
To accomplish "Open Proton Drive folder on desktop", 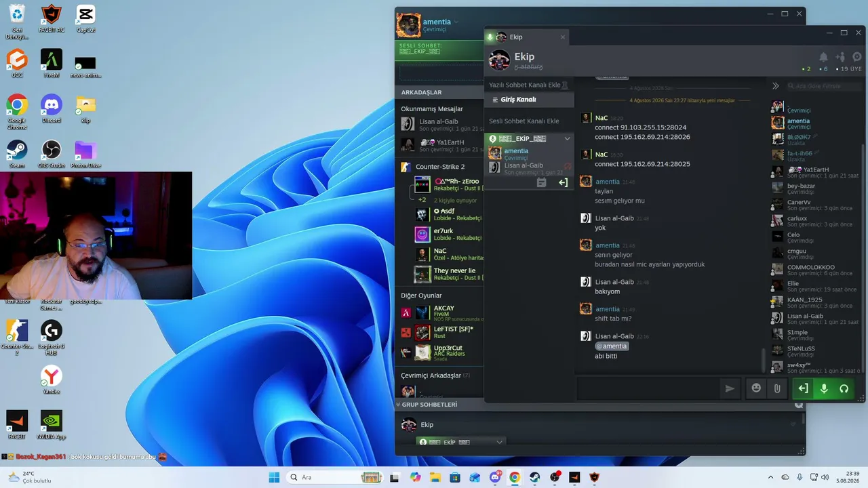I will [x=85, y=154].
